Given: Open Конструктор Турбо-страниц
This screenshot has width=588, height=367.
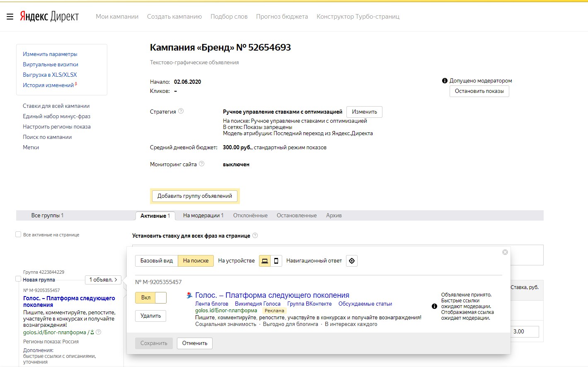Looking at the screenshot, I should [x=358, y=17].
